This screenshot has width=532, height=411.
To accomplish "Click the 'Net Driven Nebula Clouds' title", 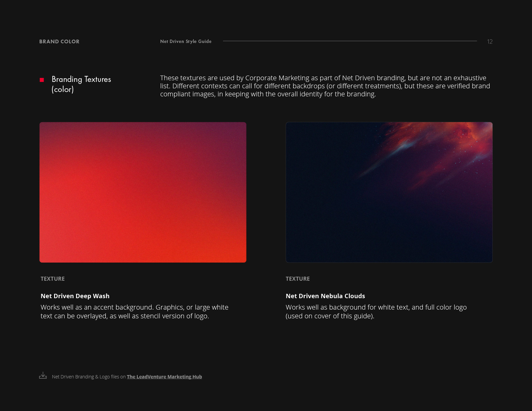I will pyautogui.click(x=325, y=296).
